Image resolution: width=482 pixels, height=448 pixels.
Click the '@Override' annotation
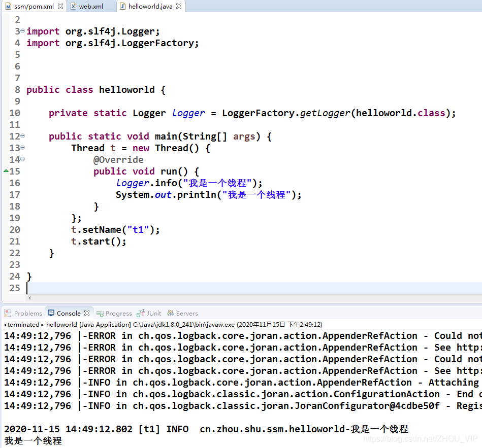[x=118, y=159]
